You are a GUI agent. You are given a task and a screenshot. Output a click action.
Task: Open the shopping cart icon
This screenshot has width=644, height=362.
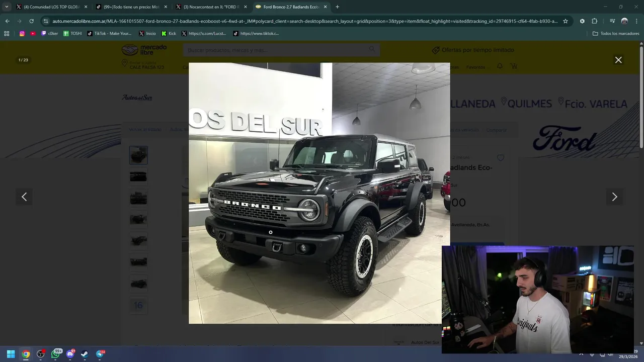514,66
